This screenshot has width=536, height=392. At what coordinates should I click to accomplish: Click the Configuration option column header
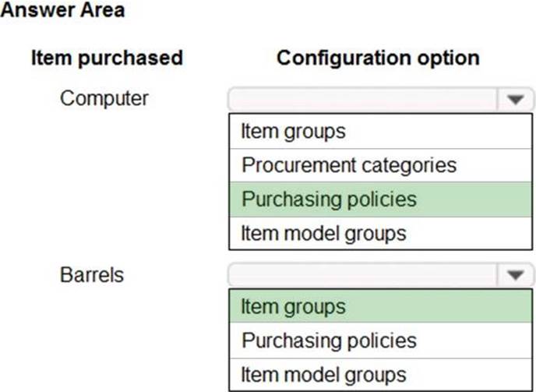point(378,58)
